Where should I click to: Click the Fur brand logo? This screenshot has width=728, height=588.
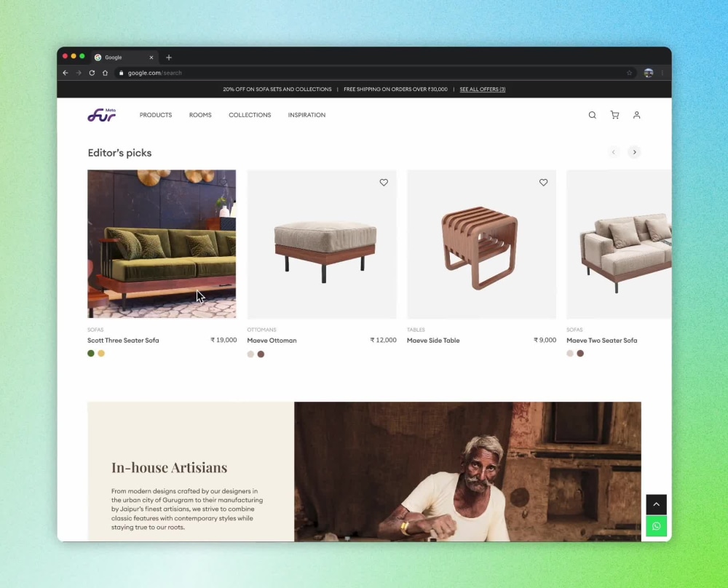point(100,115)
